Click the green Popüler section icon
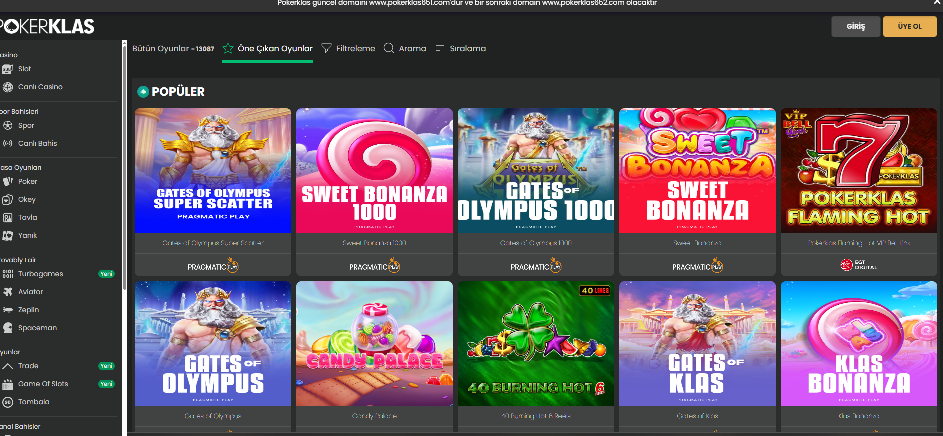 (x=143, y=92)
